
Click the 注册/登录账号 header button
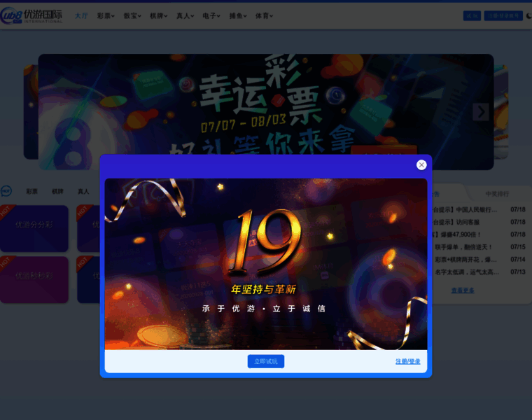(503, 15)
